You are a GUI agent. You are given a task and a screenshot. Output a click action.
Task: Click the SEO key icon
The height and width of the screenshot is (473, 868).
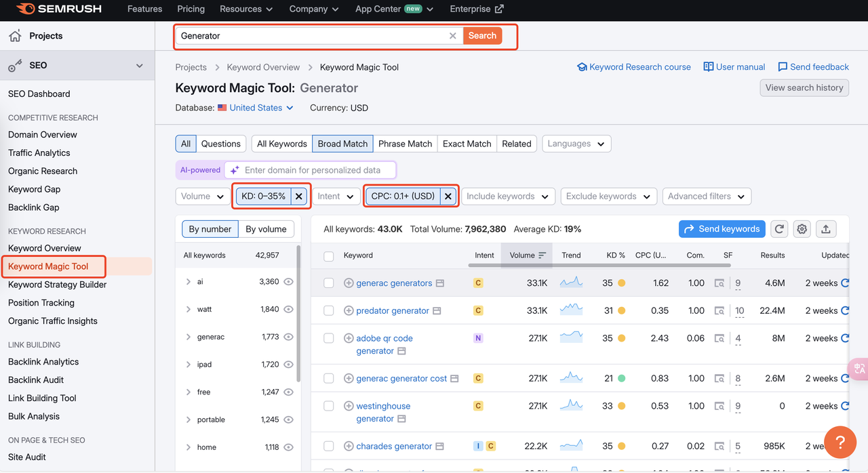(x=15, y=66)
